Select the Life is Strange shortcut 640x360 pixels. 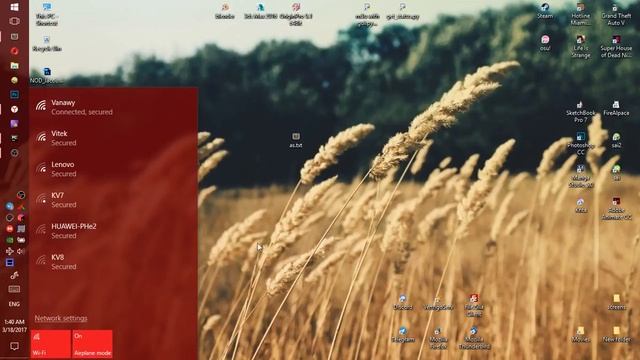coord(581,46)
